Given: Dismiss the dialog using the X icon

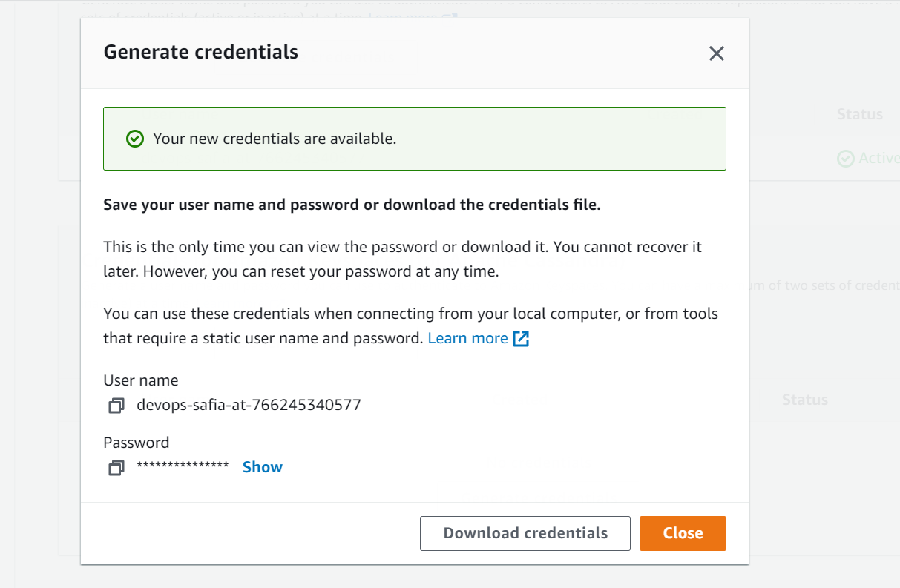Looking at the screenshot, I should (716, 53).
